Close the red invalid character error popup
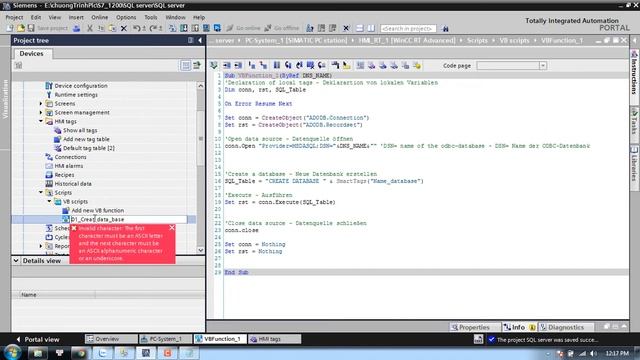640x360 pixels. 172,228
